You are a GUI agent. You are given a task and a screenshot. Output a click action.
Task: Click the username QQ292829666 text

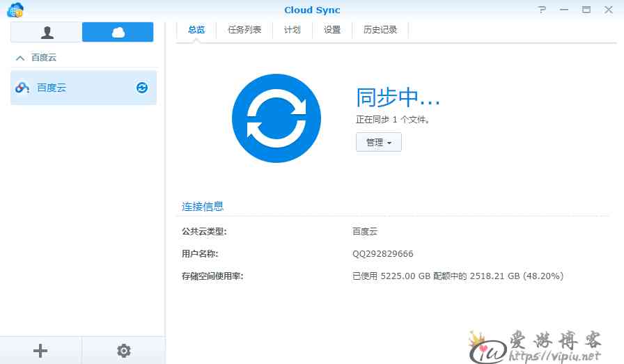(383, 254)
